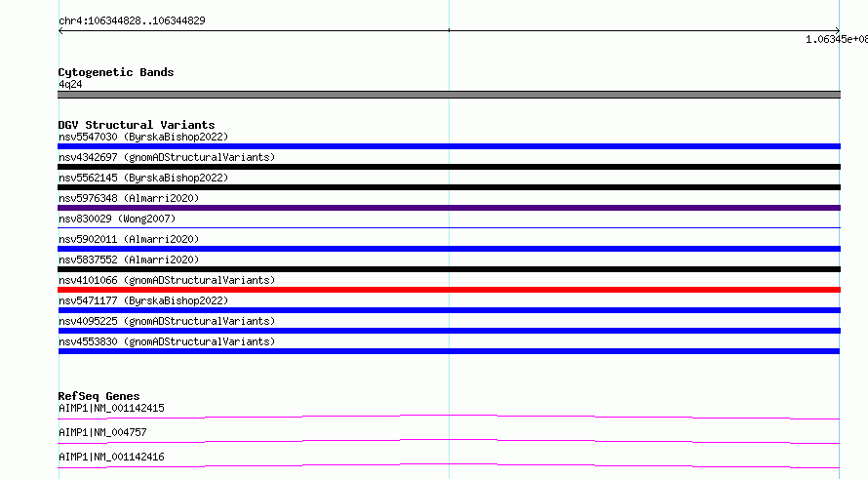868x479 pixels.
Task: Click the black bar under nsv4342697
Action: pyautogui.click(x=449, y=167)
